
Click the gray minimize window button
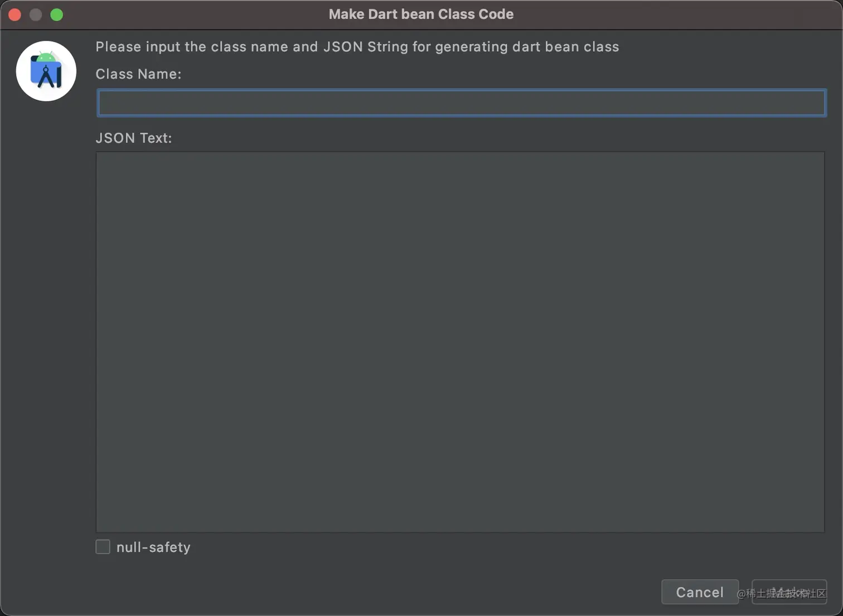pos(36,14)
